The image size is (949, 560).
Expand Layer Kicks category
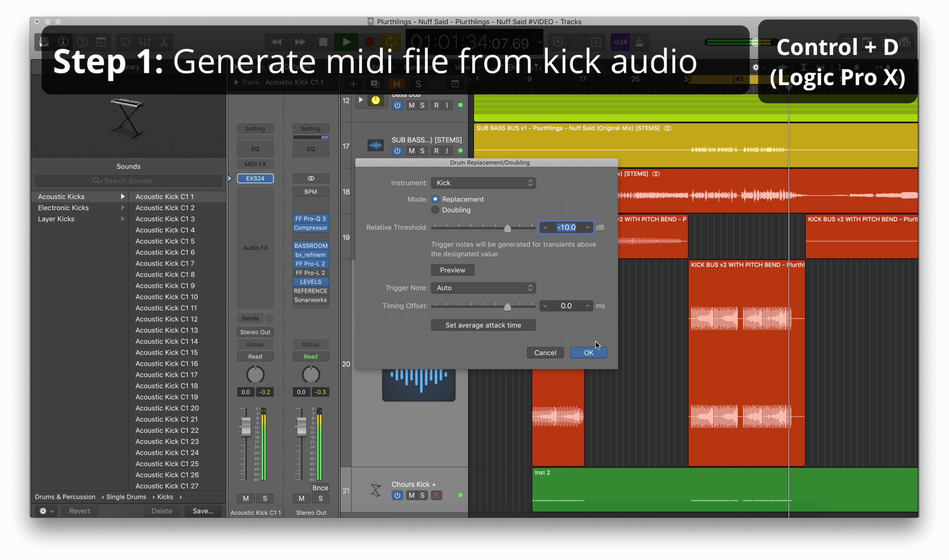(x=123, y=219)
